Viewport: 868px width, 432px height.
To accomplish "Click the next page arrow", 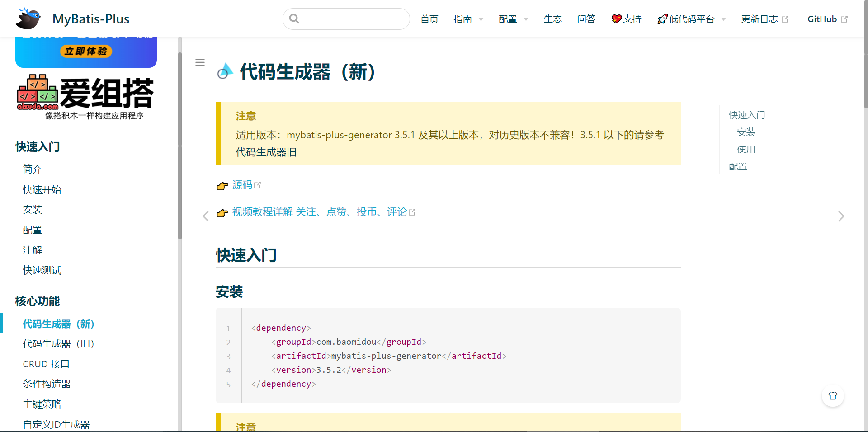I will [841, 216].
